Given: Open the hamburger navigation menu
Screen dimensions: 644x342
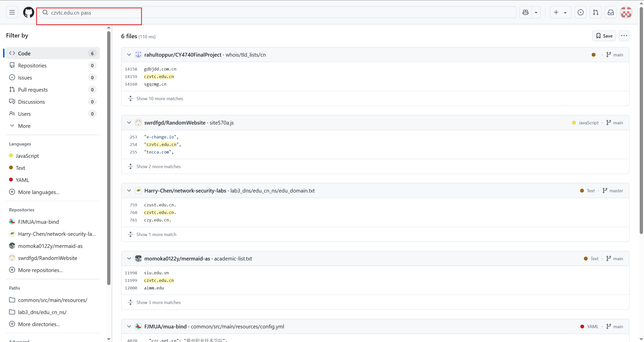Looking at the screenshot, I should [12, 12].
